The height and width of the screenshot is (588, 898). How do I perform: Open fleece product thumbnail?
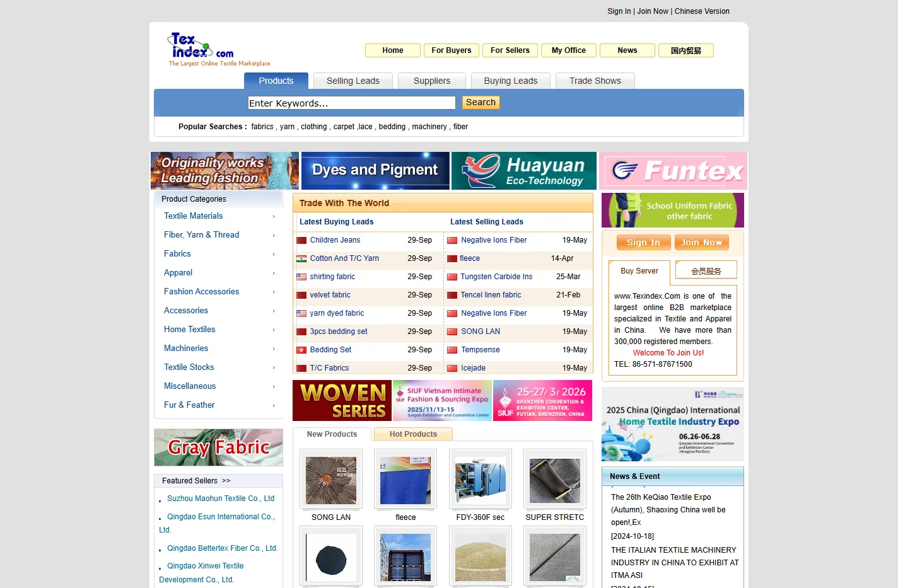[405, 480]
